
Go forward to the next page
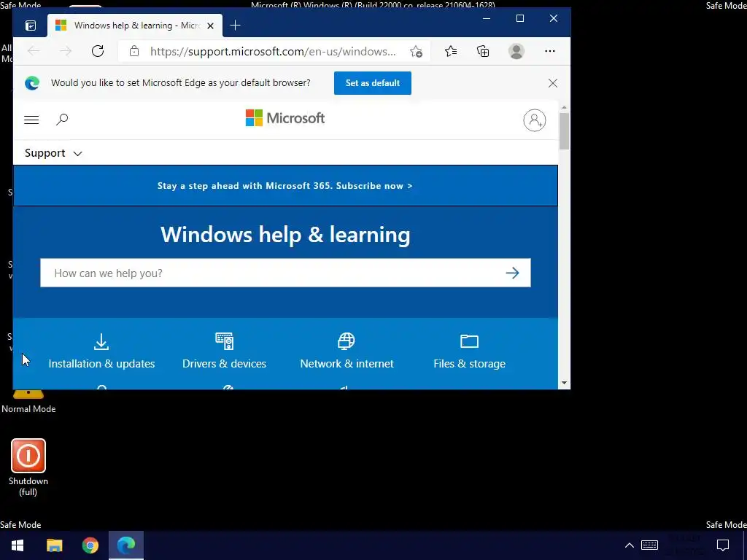(x=66, y=52)
